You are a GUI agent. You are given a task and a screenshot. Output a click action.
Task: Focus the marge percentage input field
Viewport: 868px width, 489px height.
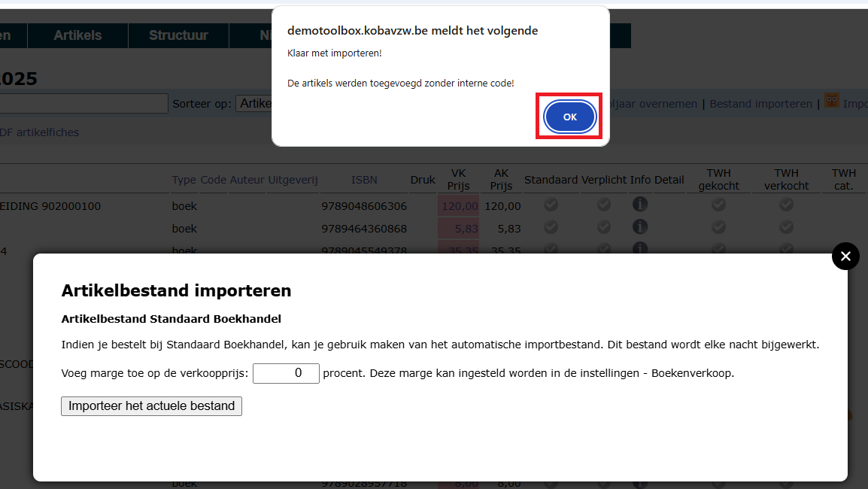[x=286, y=373]
